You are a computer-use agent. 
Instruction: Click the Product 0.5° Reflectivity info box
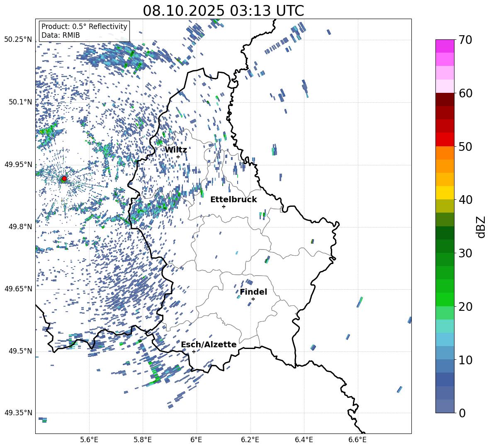pos(84,31)
